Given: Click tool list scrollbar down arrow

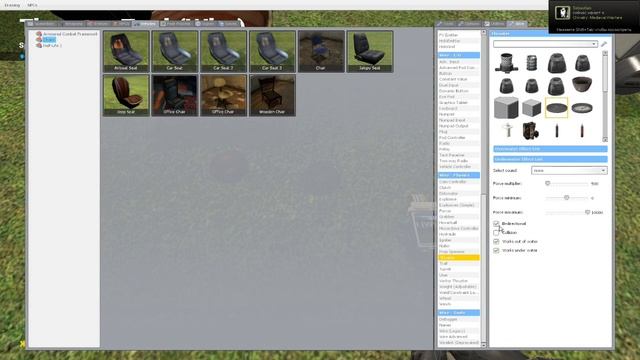Looking at the screenshot, I should (484, 345).
